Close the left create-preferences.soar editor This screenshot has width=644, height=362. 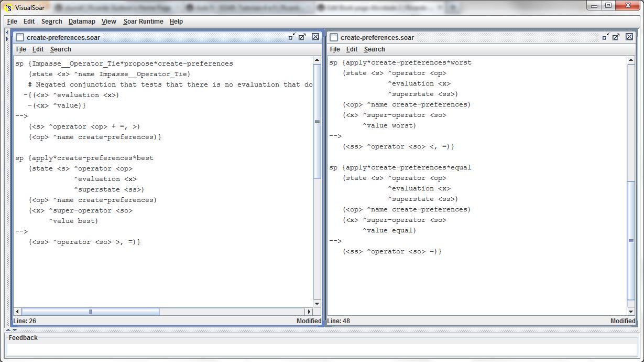click(315, 37)
